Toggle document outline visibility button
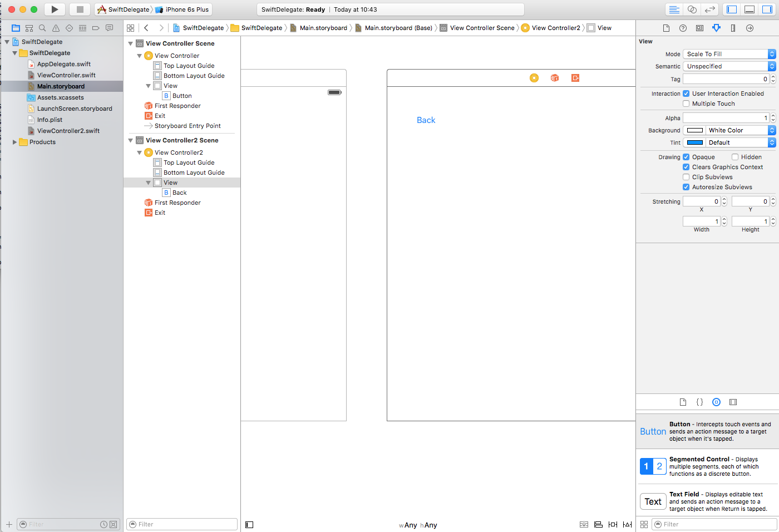 click(x=249, y=524)
